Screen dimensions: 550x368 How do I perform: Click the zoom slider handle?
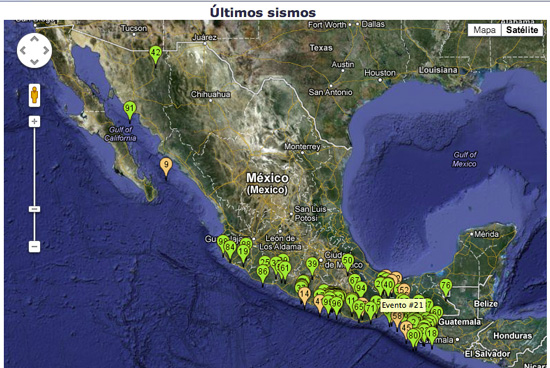pos(34,209)
